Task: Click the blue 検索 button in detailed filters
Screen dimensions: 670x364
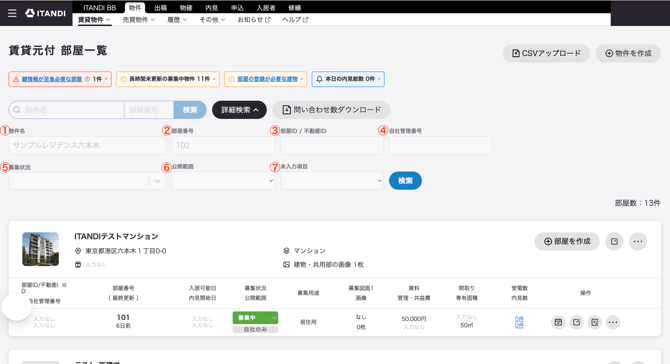Action: [x=405, y=181]
